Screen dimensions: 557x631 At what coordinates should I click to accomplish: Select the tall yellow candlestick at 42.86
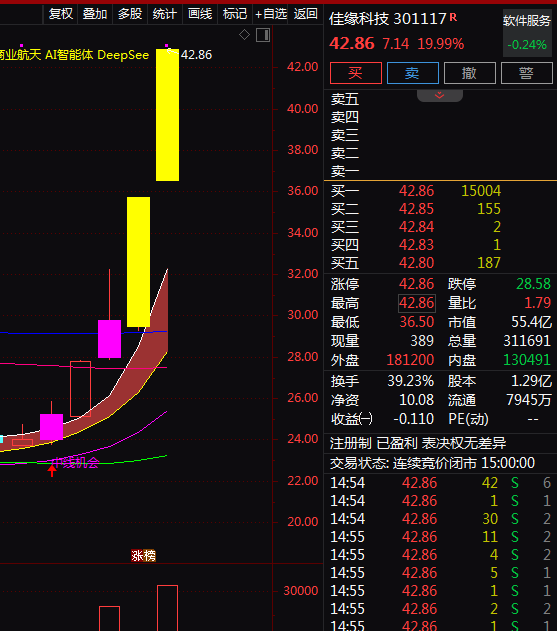click(x=167, y=115)
